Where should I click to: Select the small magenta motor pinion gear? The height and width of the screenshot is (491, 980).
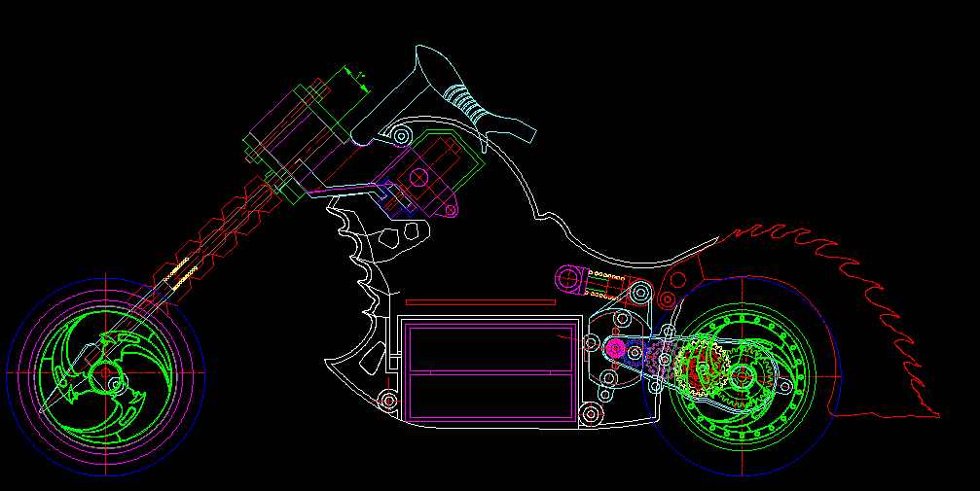pyautogui.click(x=616, y=348)
